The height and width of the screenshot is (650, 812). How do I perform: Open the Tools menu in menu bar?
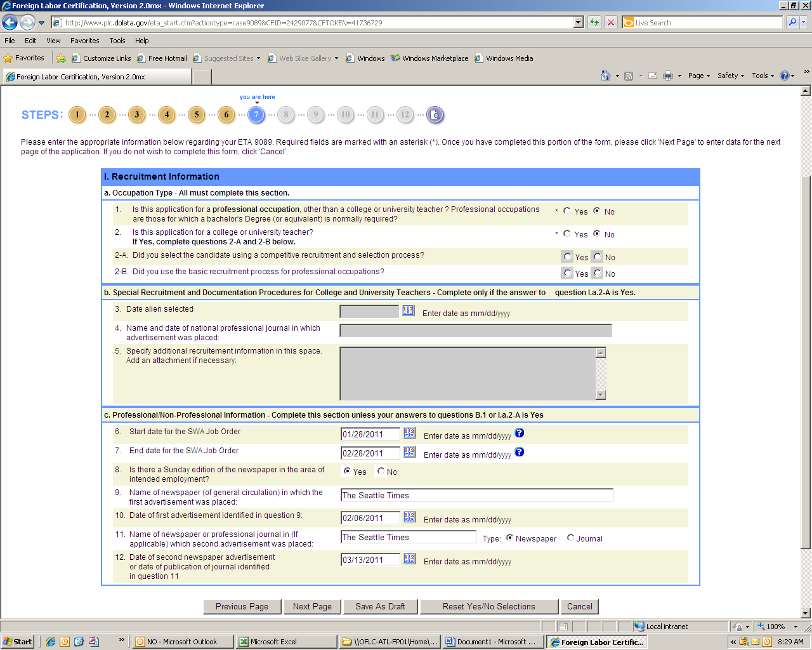pos(117,41)
